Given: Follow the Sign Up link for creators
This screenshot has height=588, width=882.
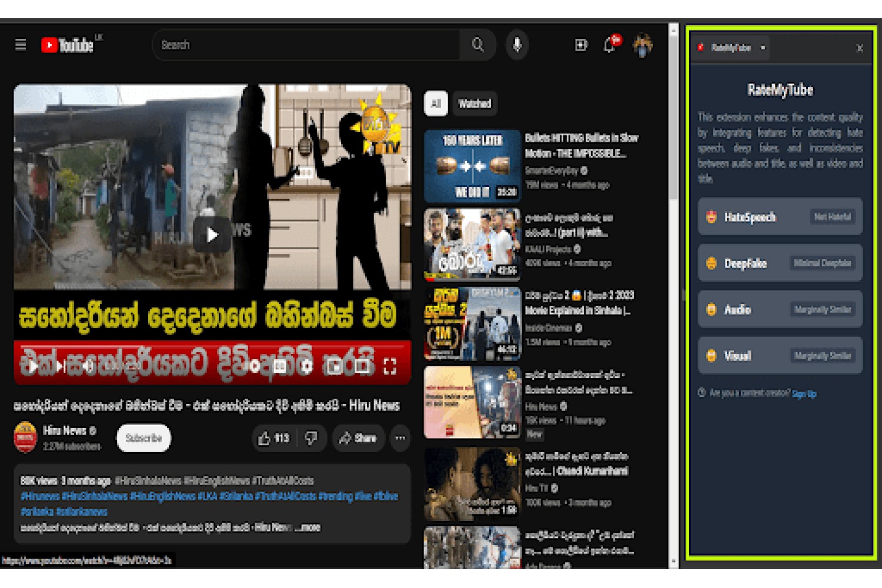Looking at the screenshot, I should click(804, 393).
